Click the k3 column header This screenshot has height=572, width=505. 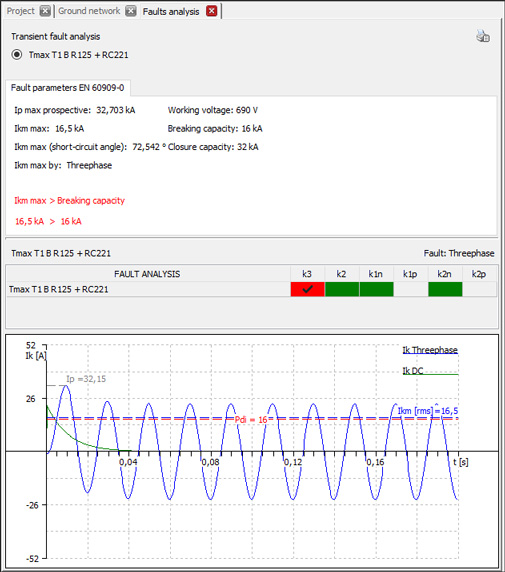click(x=307, y=274)
